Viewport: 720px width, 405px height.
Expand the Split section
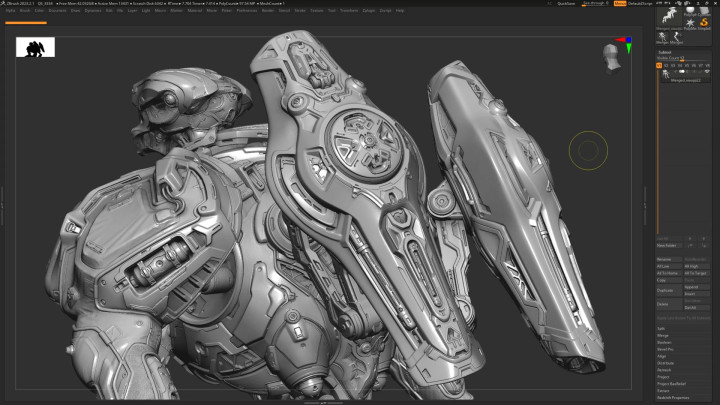coord(662,328)
